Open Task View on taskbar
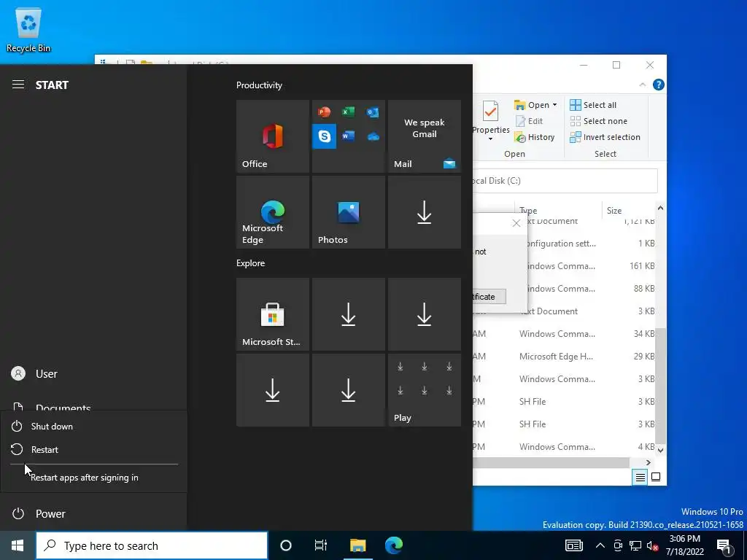 [x=321, y=545]
